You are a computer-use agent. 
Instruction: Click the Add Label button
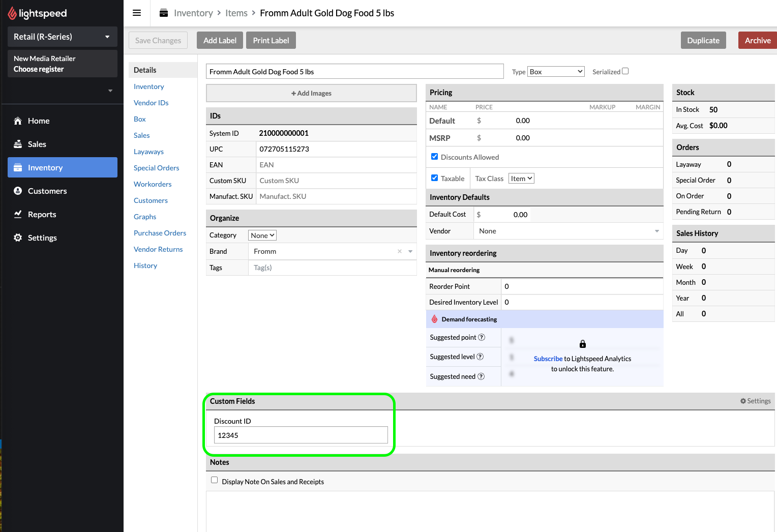(x=220, y=40)
